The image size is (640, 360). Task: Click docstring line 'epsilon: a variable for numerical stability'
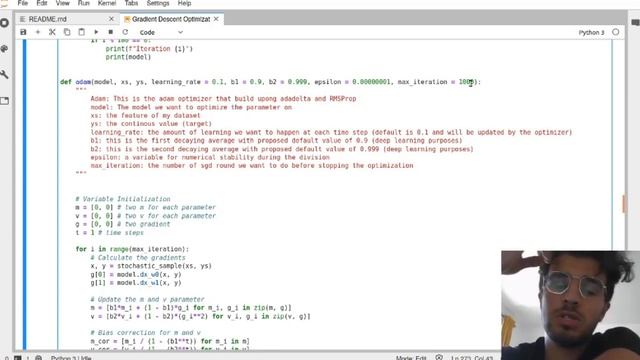tap(210, 157)
